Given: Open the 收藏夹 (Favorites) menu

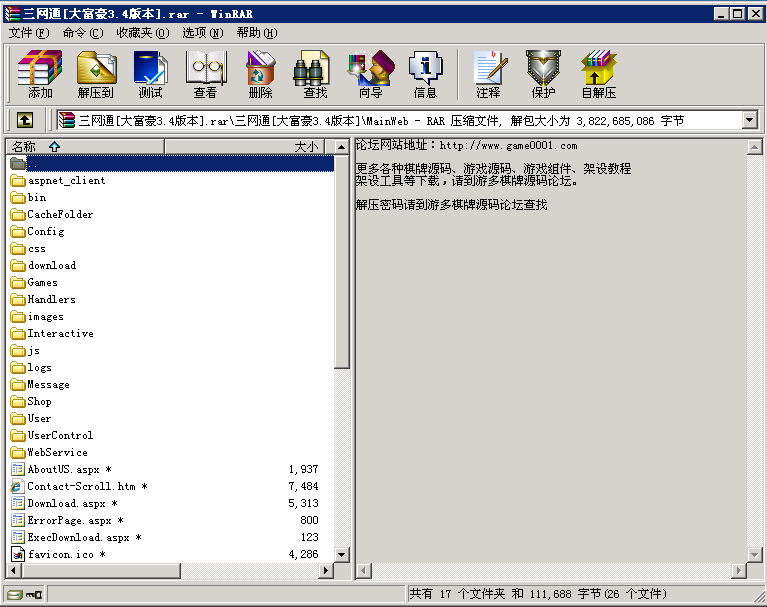Looking at the screenshot, I should pyautogui.click(x=139, y=33).
